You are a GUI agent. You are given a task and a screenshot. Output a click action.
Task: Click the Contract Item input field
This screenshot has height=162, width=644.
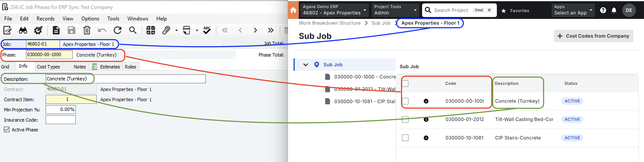point(71,99)
